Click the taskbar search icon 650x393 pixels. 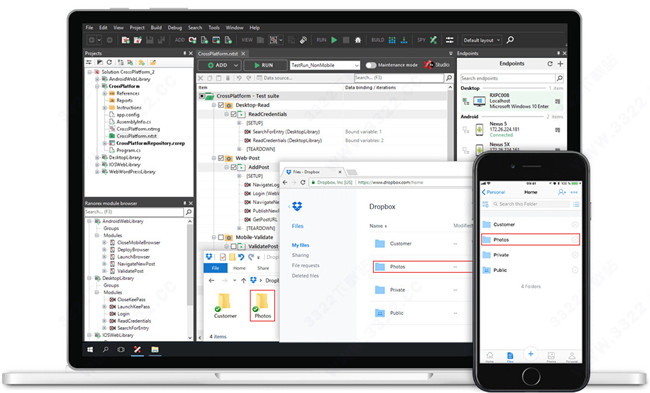[x=105, y=350]
